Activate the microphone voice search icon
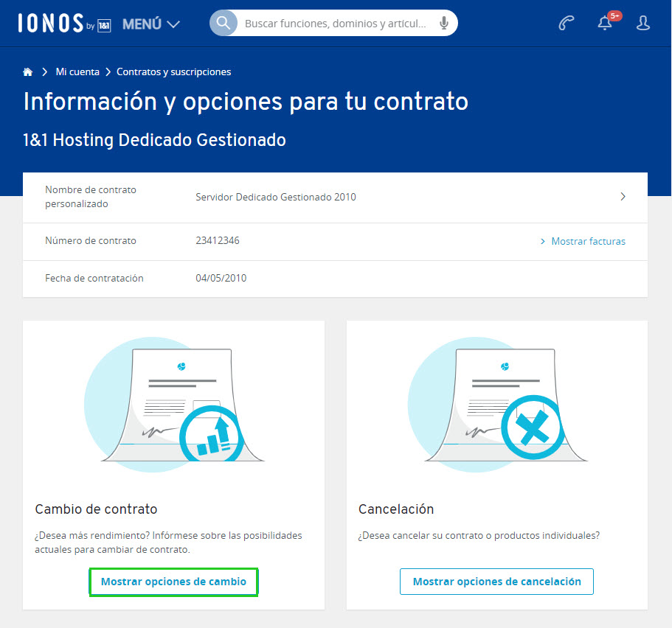This screenshot has height=628, width=672. click(x=443, y=23)
